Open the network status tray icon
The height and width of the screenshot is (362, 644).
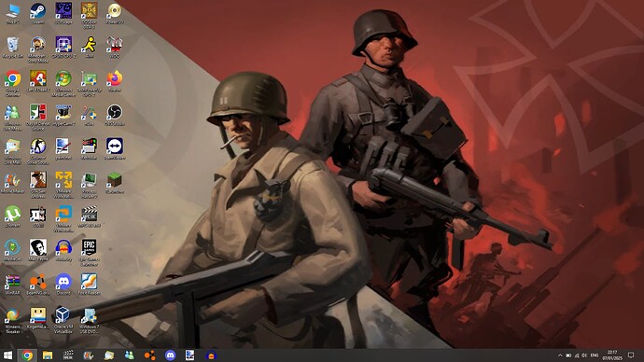(577, 355)
